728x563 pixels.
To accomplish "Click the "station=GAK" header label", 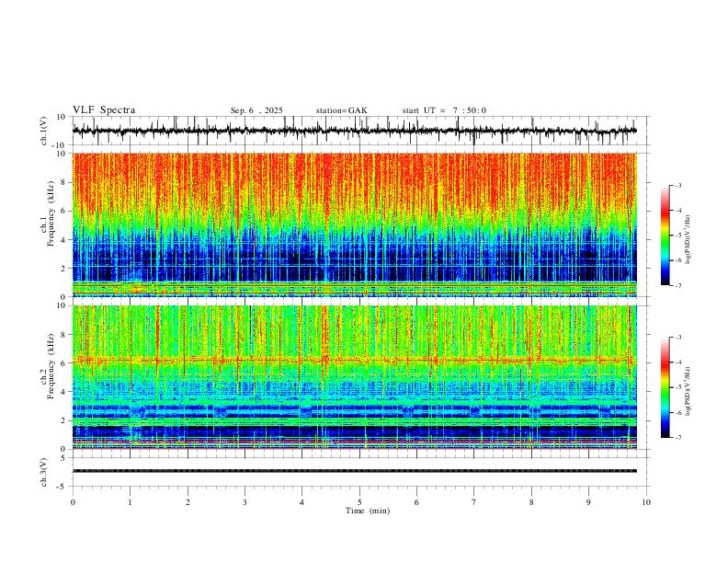I will (341, 110).
